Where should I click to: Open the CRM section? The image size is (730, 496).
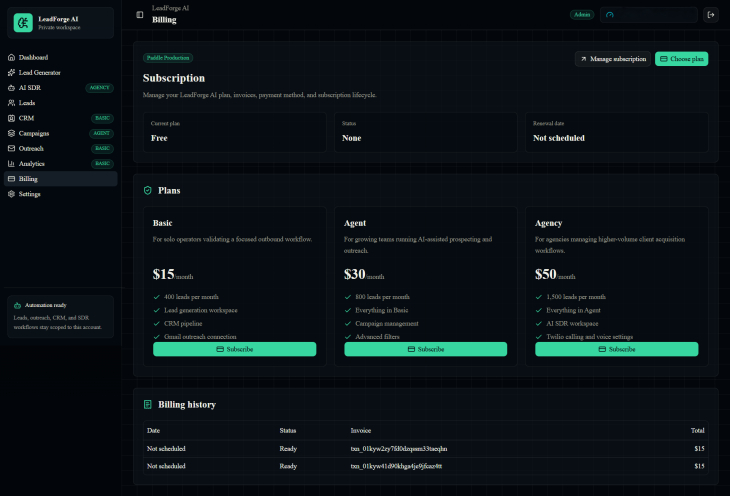[x=61, y=118]
